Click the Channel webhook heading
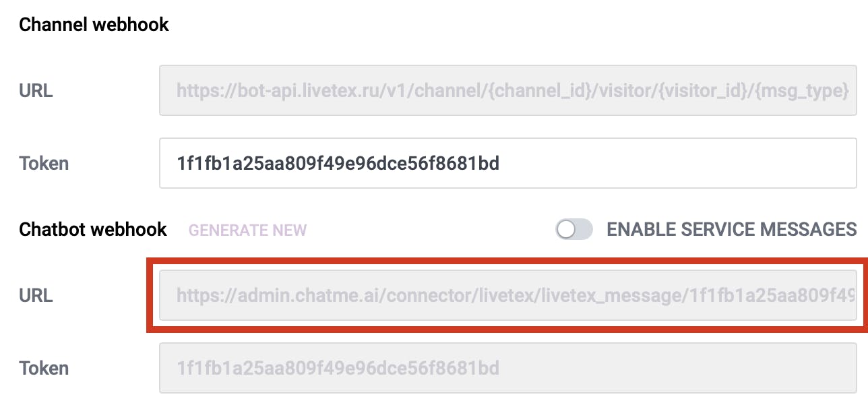 tap(94, 25)
